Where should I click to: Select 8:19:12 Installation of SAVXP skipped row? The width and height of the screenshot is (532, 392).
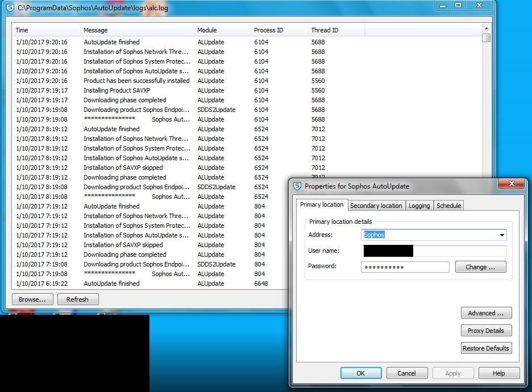247,168
